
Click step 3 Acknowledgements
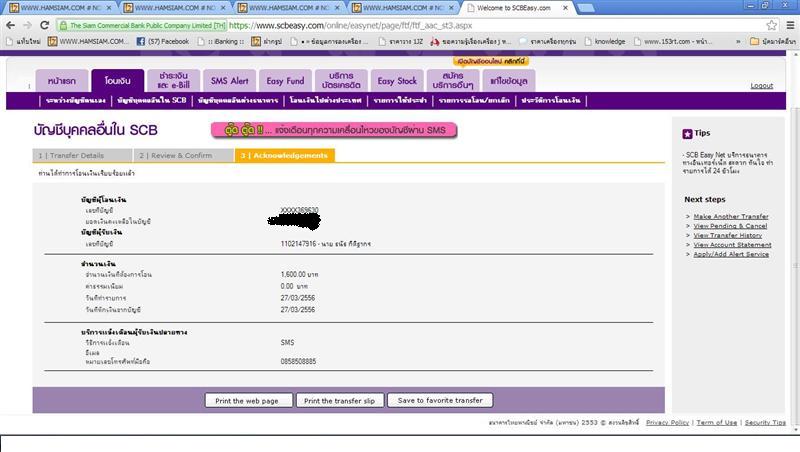click(x=285, y=156)
